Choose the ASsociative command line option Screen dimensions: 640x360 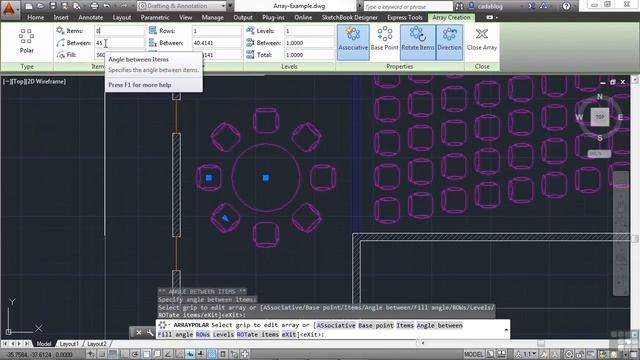click(336, 325)
